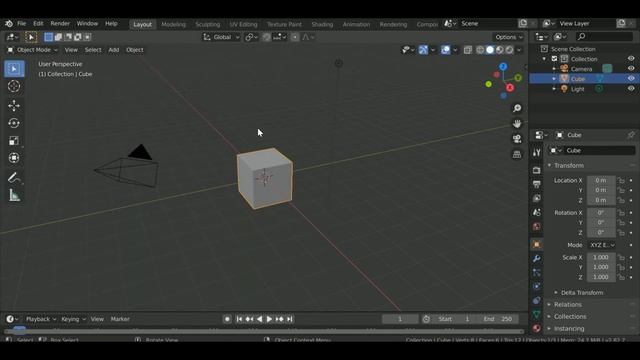Click the pan view hand icon

click(x=517, y=123)
